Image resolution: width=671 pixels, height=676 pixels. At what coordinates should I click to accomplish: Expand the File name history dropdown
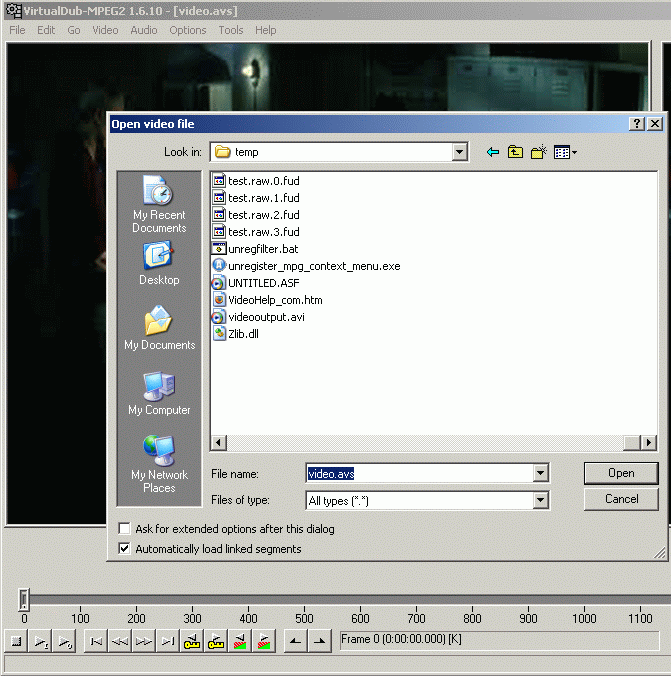(540, 473)
